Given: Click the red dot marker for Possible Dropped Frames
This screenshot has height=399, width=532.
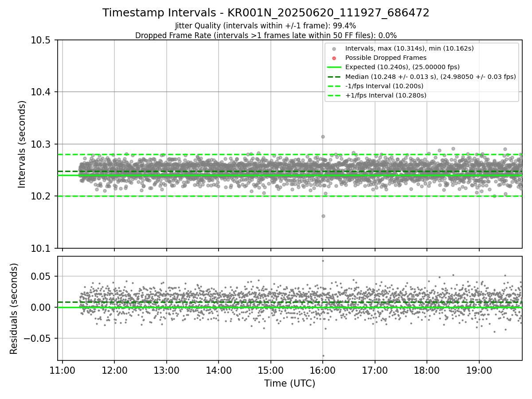Looking at the screenshot, I should pyautogui.click(x=334, y=58).
